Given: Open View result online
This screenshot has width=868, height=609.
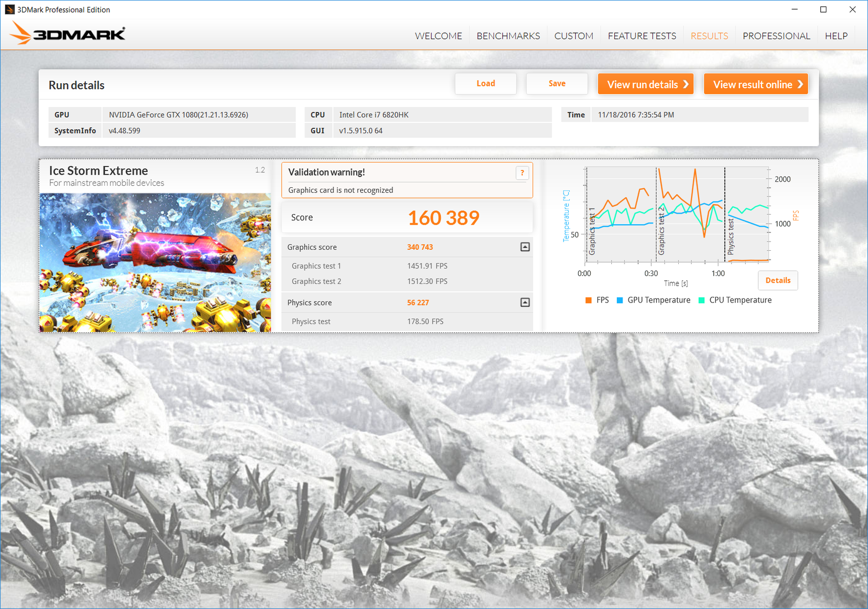Looking at the screenshot, I should click(x=756, y=84).
